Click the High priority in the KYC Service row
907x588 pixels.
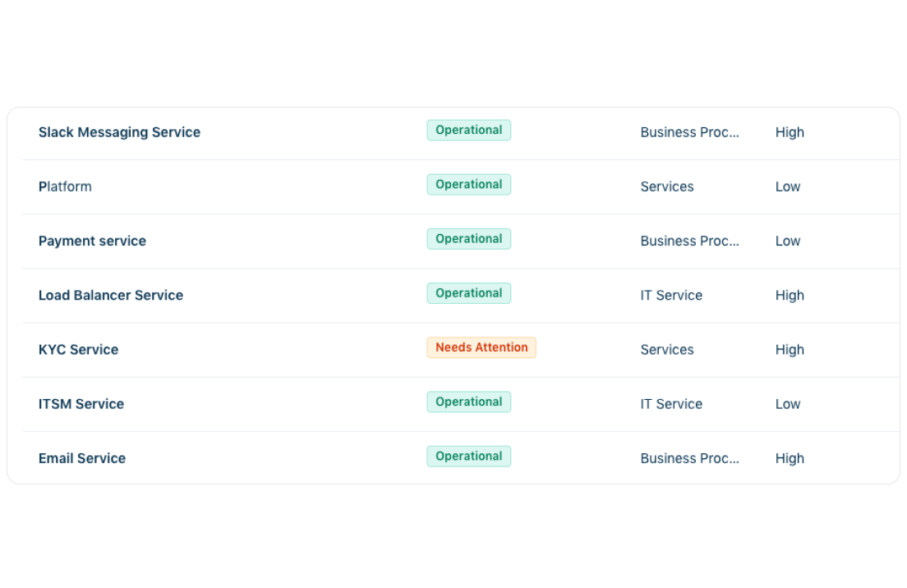pyautogui.click(x=790, y=349)
